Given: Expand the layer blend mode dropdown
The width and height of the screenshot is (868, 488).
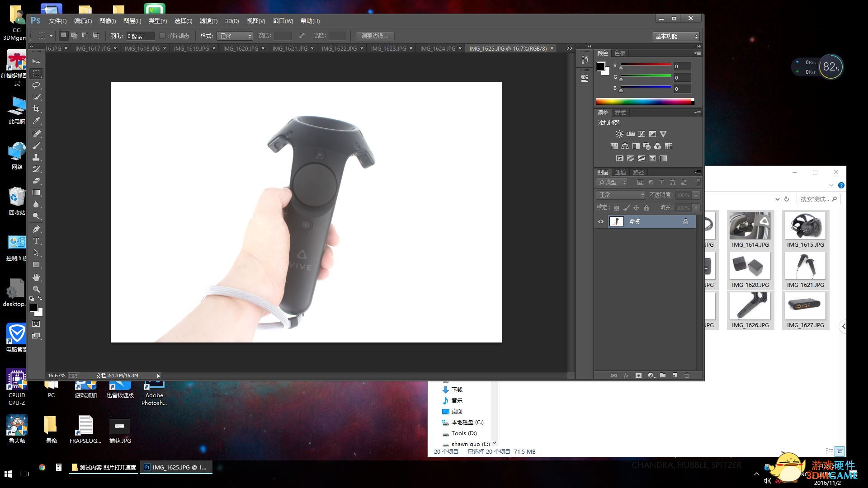Looking at the screenshot, I should click(x=620, y=195).
